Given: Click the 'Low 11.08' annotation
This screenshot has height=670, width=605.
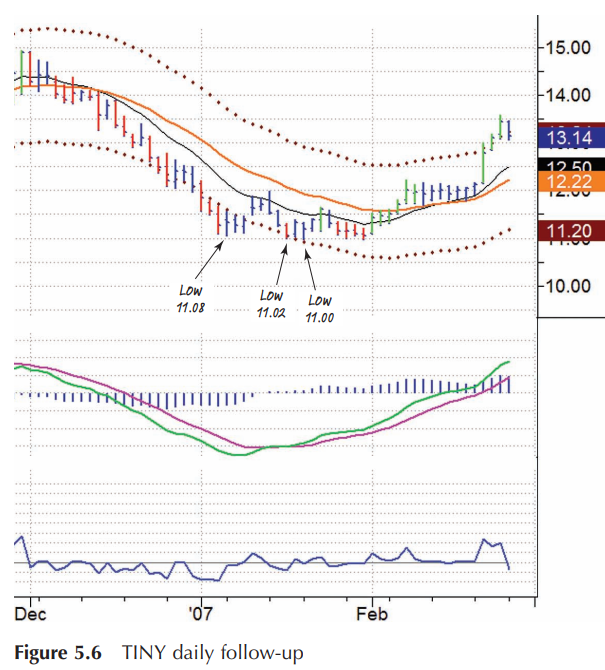Looking at the screenshot, I should (x=191, y=299).
